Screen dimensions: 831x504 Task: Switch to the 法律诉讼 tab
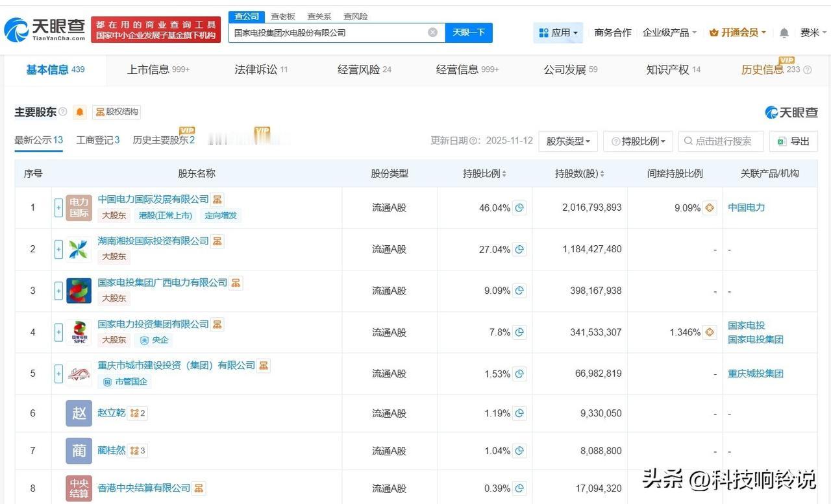point(261,69)
